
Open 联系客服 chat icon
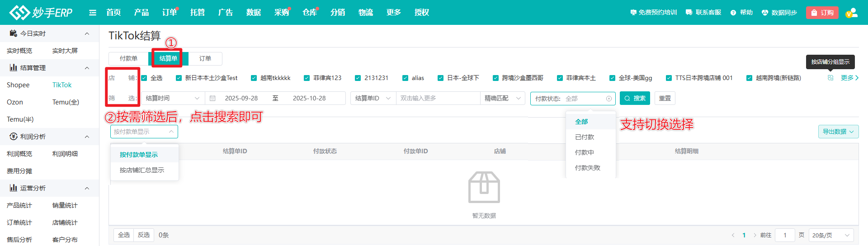click(689, 13)
